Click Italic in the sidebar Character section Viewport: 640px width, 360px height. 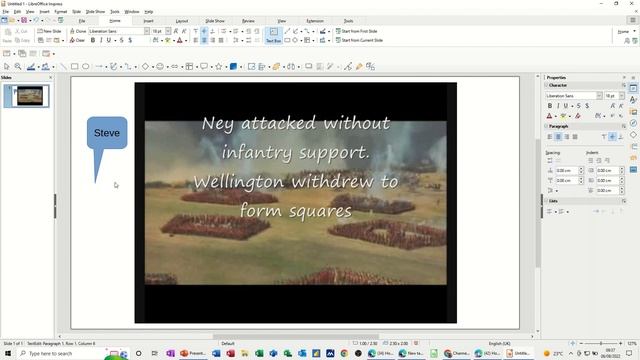click(x=558, y=106)
